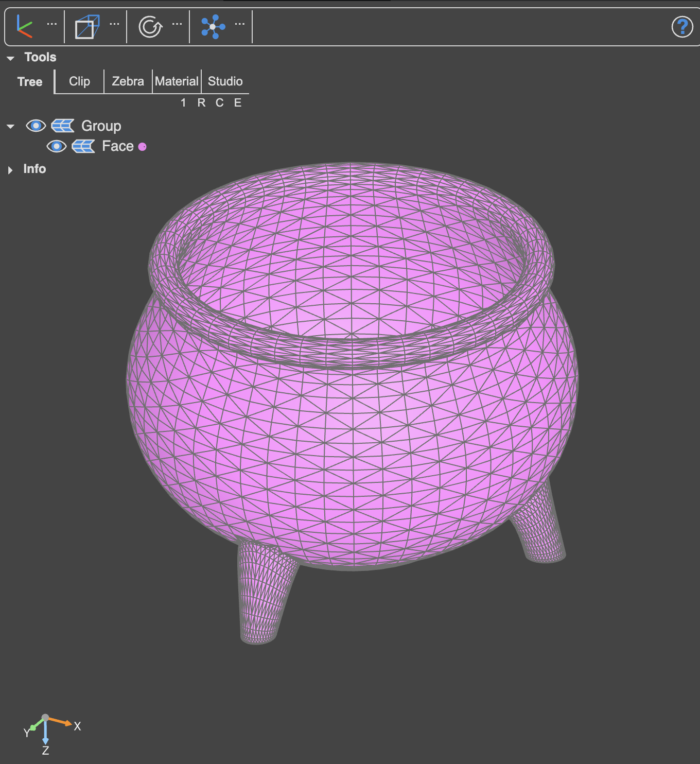Toggle the perspective cube view icon
The height and width of the screenshot is (764, 700).
(87, 26)
